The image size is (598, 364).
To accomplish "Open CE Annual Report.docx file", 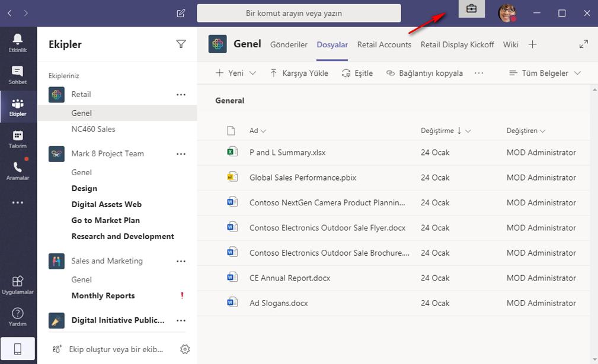I will (x=290, y=278).
